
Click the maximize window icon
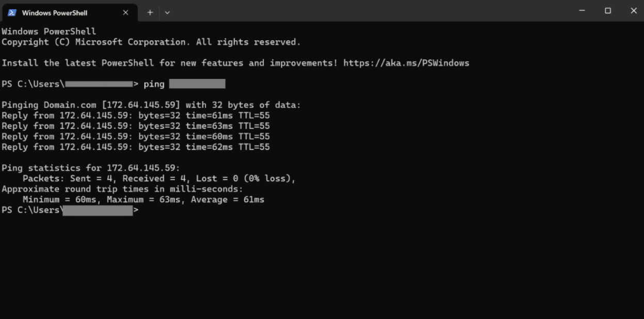[608, 10]
